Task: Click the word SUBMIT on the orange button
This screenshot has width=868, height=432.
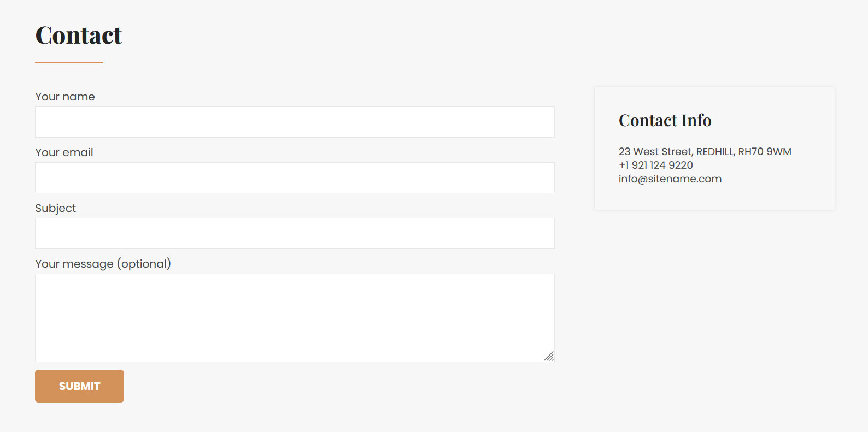Action: tap(79, 386)
